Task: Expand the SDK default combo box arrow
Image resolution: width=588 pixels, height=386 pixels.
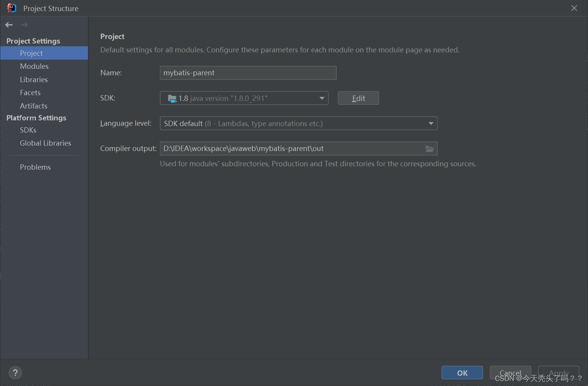Action: [x=431, y=123]
